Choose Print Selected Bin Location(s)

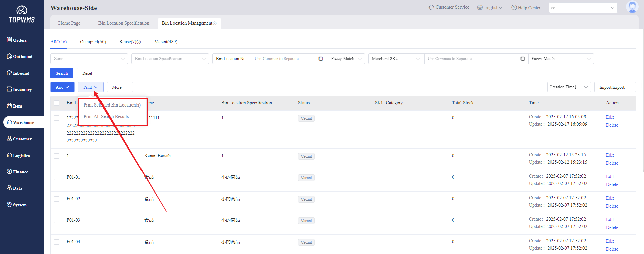pos(112,105)
